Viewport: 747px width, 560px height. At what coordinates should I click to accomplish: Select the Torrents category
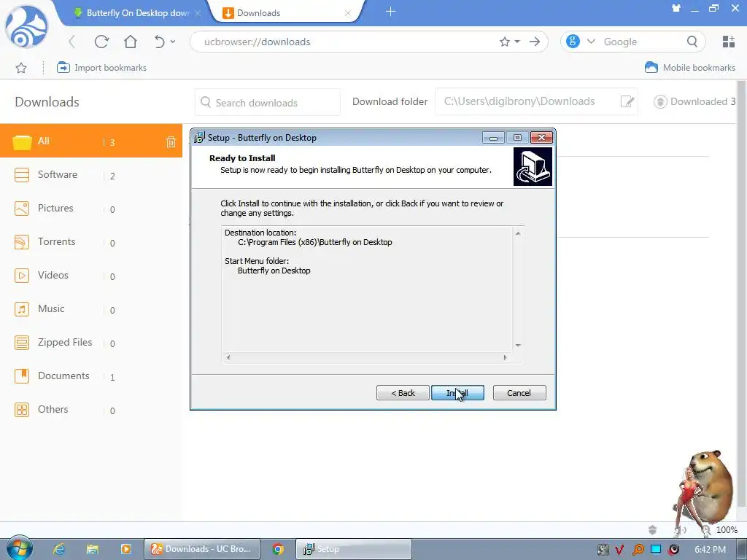pos(91,242)
